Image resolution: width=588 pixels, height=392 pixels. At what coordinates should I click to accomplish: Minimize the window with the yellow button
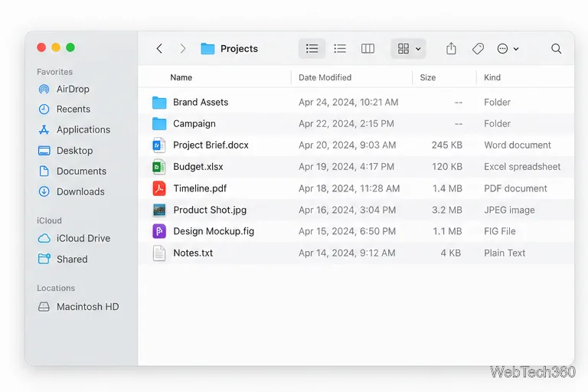(x=56, y=47)
